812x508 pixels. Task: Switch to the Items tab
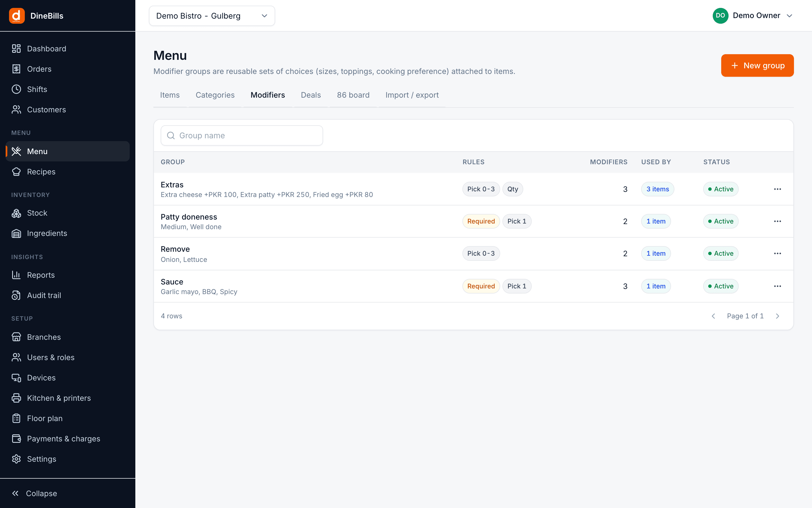point(170,95)
